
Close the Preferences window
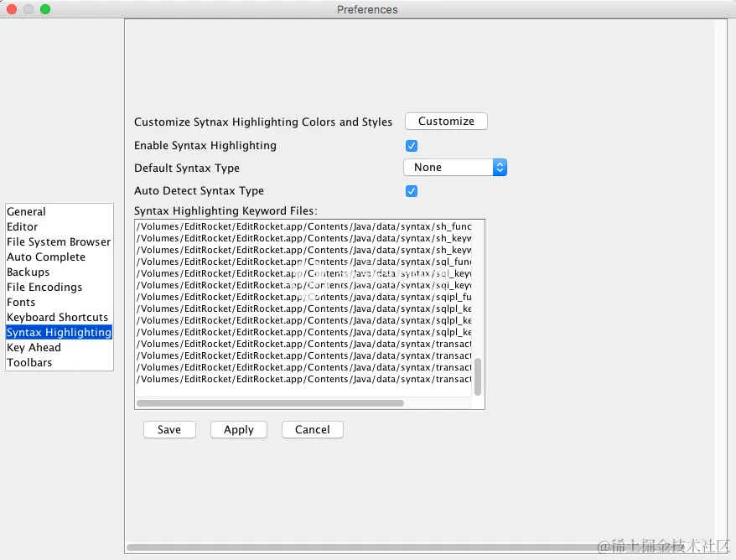[12, 9]
